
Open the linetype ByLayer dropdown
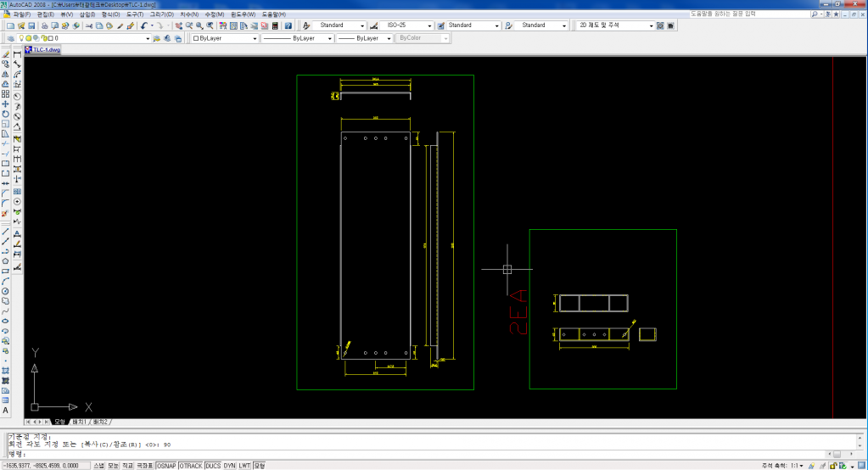329,39
